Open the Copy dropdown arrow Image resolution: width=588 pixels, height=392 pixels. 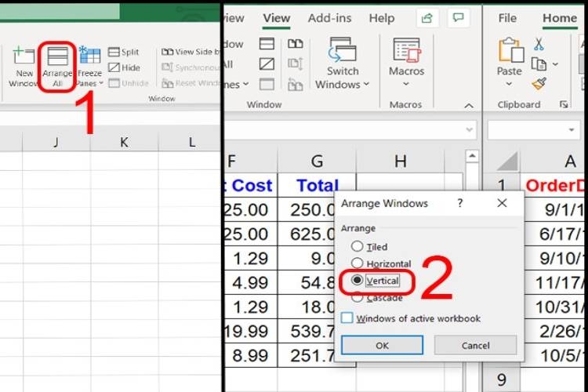coord(555,64)
